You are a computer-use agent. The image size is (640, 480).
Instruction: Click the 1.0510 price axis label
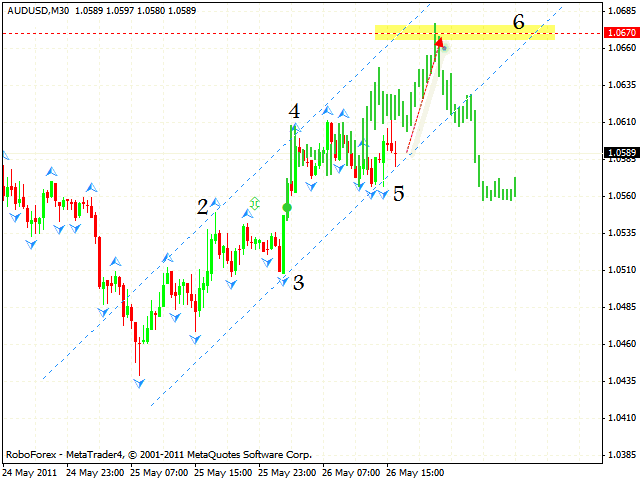(622, 270)
